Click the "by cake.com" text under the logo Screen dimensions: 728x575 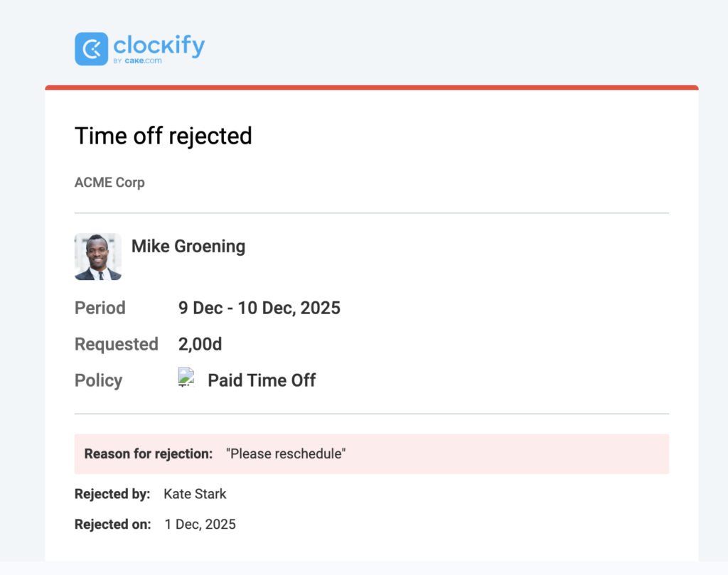137,61
